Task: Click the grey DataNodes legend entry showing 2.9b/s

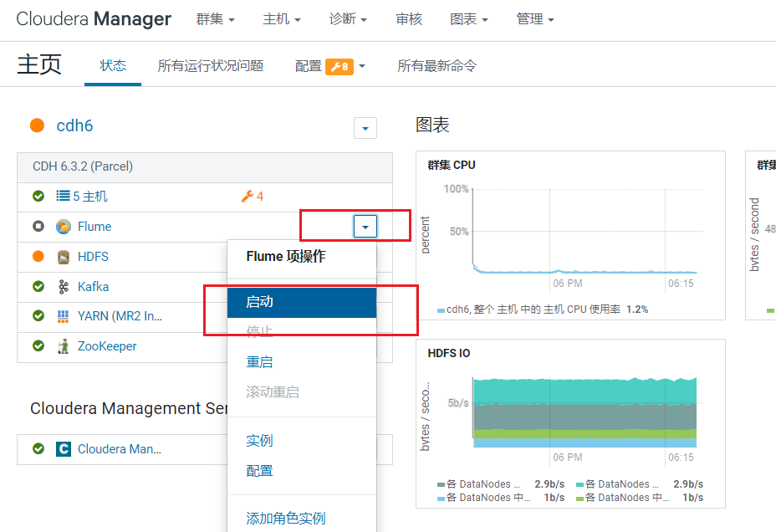Action: 500,484
